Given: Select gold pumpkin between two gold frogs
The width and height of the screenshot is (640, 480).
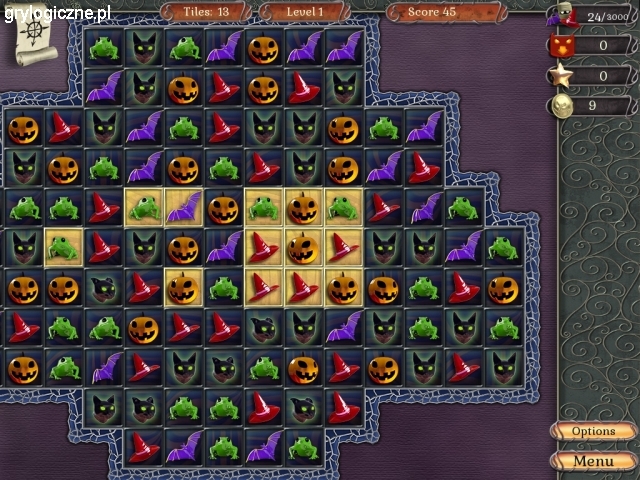Looking at the screenshot, I should pyautogui.click(x=303, y=207).
